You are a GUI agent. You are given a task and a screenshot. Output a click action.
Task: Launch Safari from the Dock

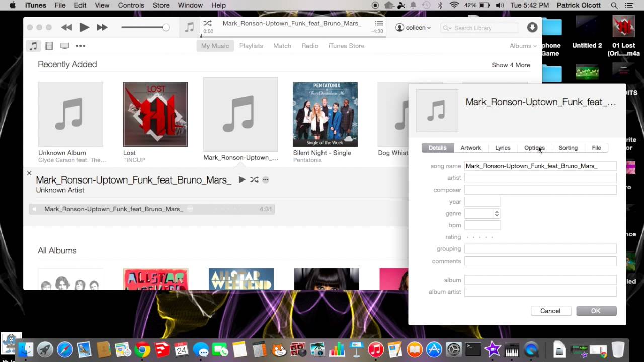click(65, 349)
